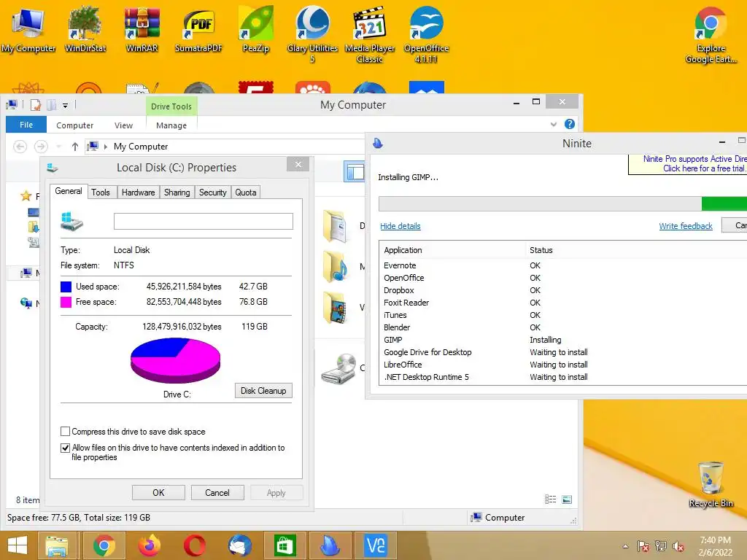Image resolution: width=747 pixels, height=560 pixels.
Task: Click the Disk Cleanup button
Action: coord(263,391)
